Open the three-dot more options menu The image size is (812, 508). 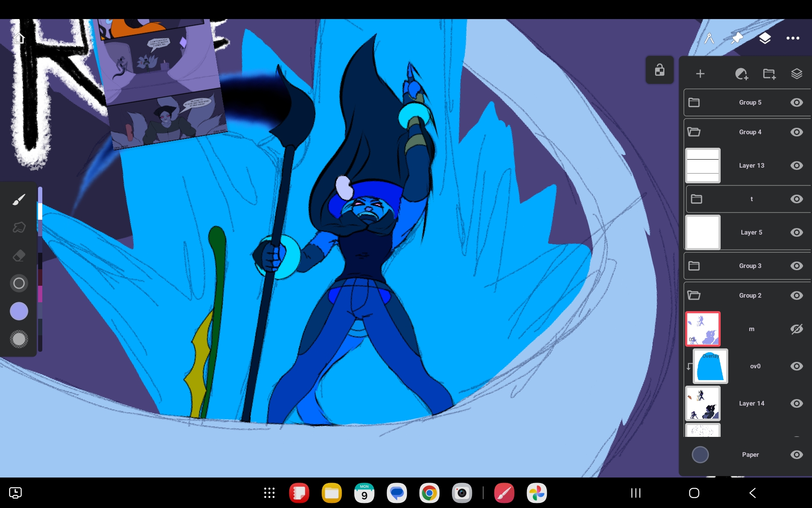793,39
